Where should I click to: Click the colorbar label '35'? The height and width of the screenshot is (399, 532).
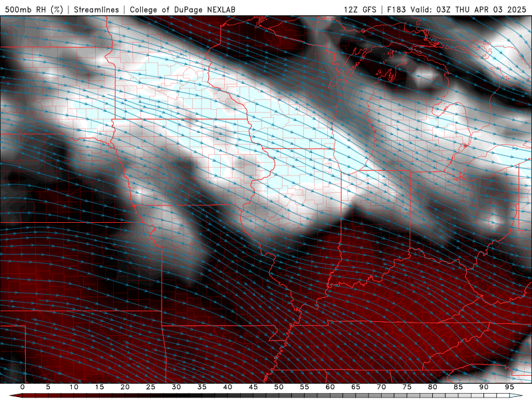point(202,387)
